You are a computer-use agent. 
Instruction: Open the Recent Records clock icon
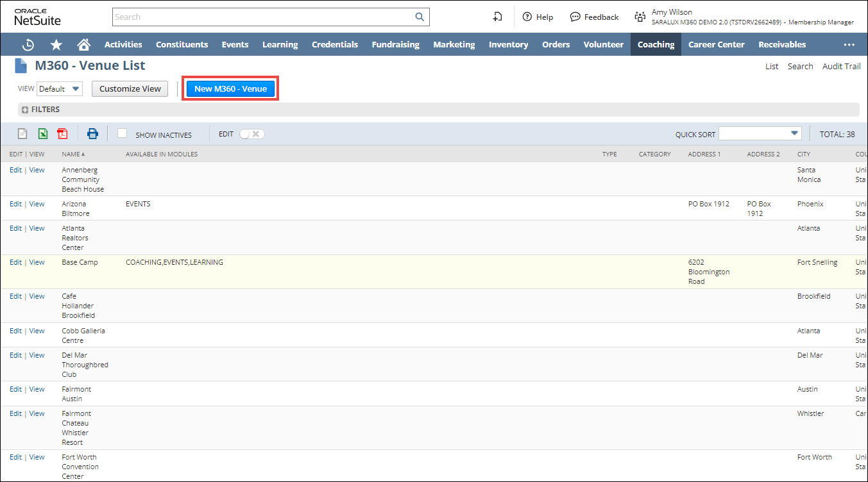(28, 45)
